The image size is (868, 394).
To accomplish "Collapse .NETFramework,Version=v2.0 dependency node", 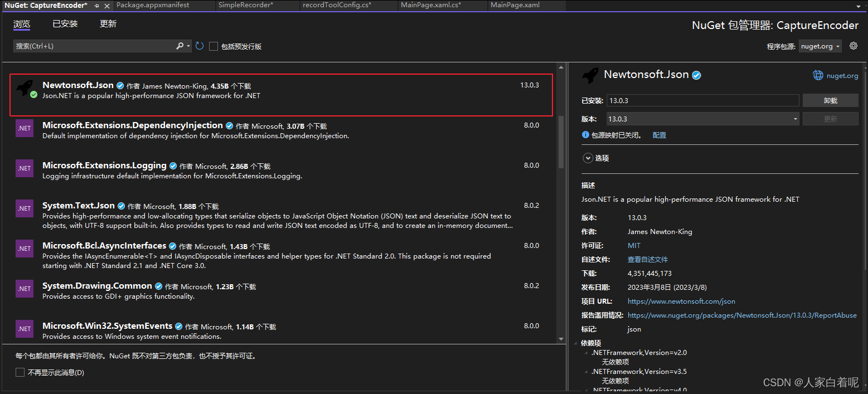I will click(x=586, y=353).
